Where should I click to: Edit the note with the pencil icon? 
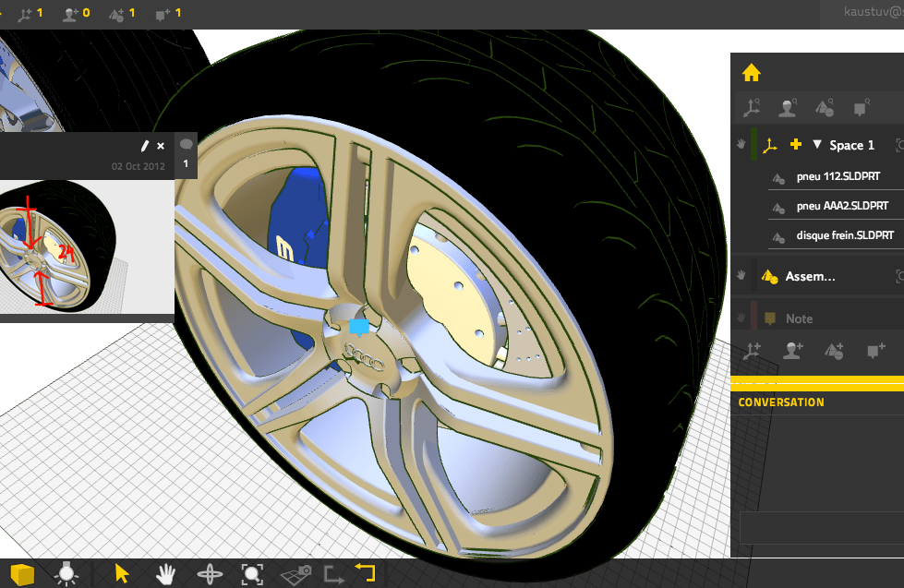pos(144,146)
